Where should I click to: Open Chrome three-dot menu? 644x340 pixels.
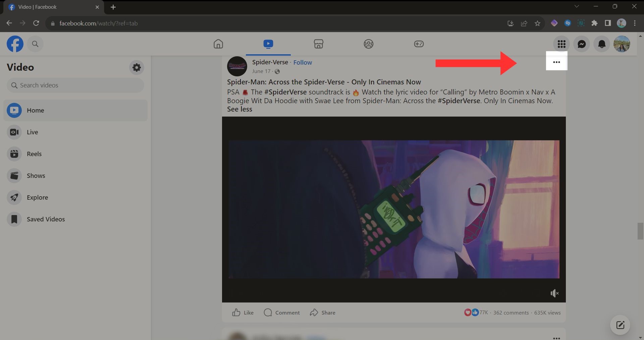pos(635,23)
